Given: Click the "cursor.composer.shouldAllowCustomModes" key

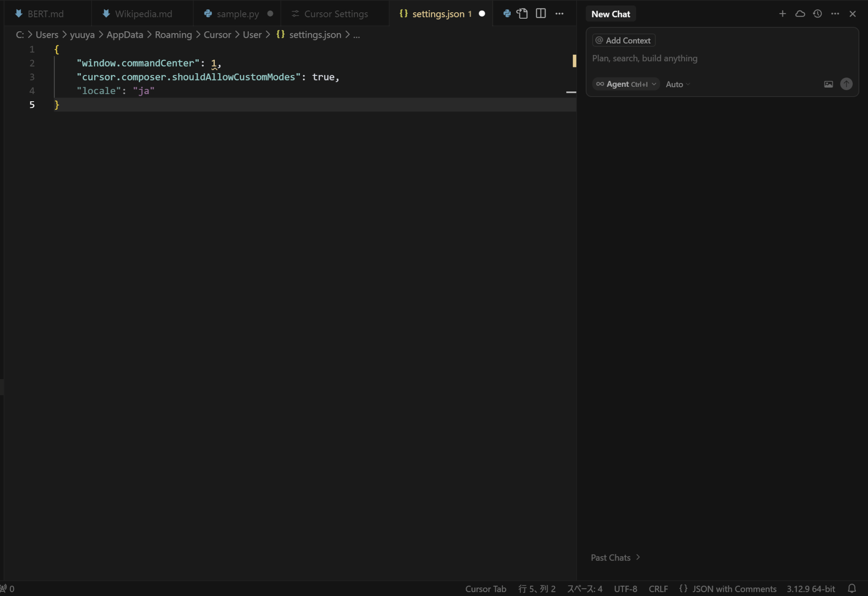Looking at the screenshot, I should tap(189, 77).
